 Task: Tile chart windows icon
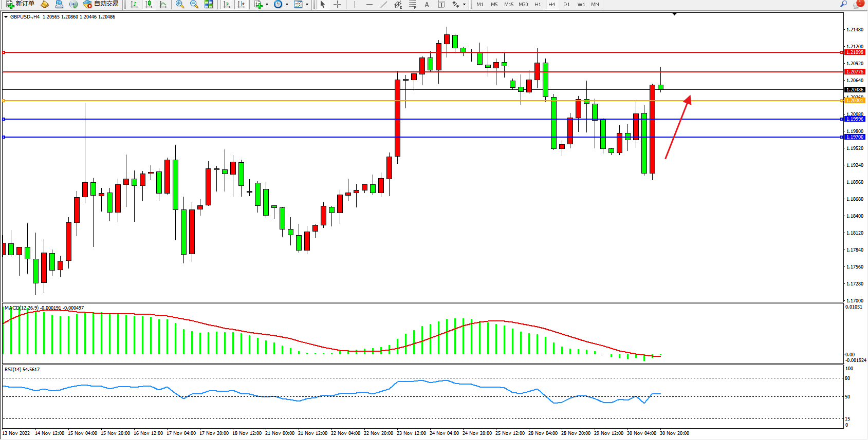209,4
